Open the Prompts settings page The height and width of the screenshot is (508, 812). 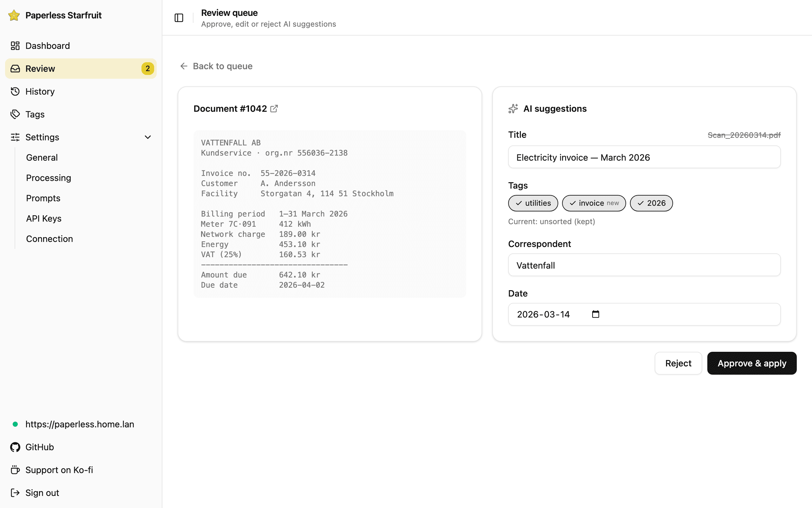point(43,198)
